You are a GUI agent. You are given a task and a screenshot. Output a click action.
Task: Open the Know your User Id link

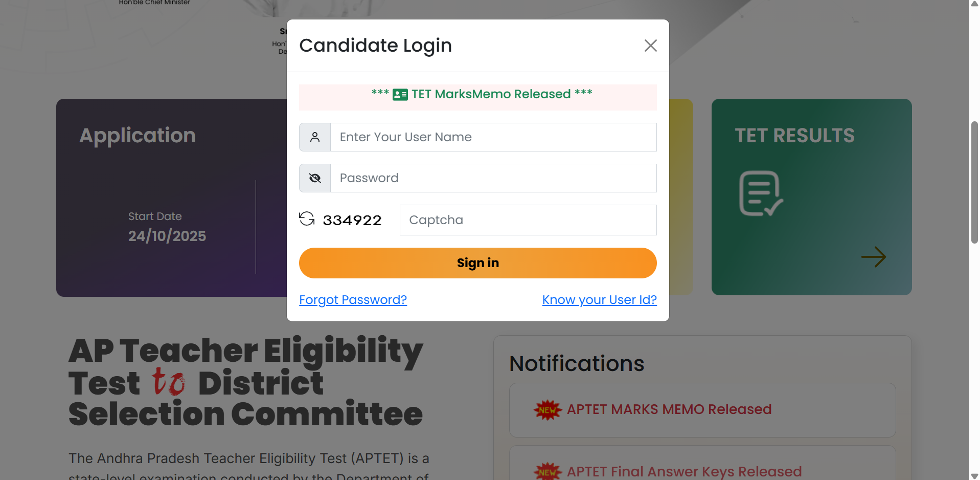[x=599, y=300]
